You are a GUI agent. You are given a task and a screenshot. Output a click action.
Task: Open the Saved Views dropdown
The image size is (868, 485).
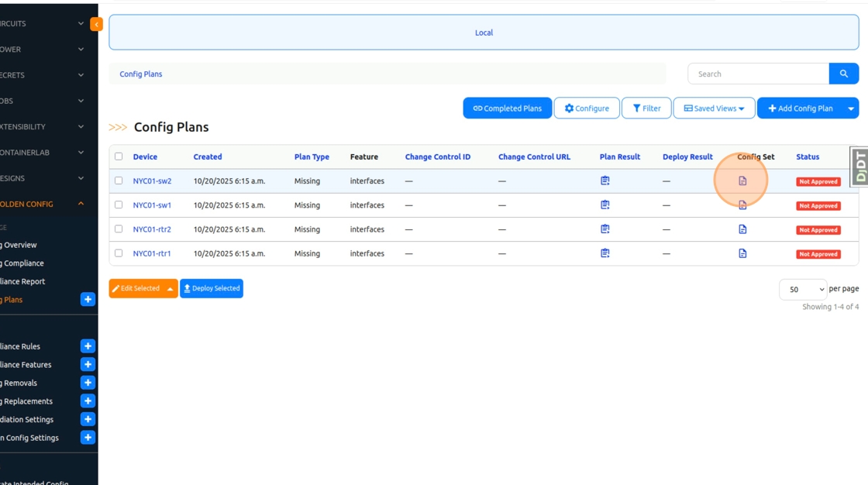click(x=714, y=108)
